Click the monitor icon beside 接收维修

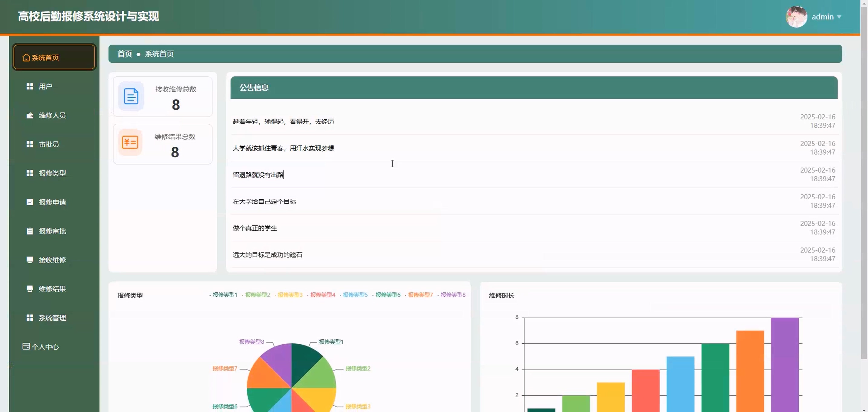point(30,260)
